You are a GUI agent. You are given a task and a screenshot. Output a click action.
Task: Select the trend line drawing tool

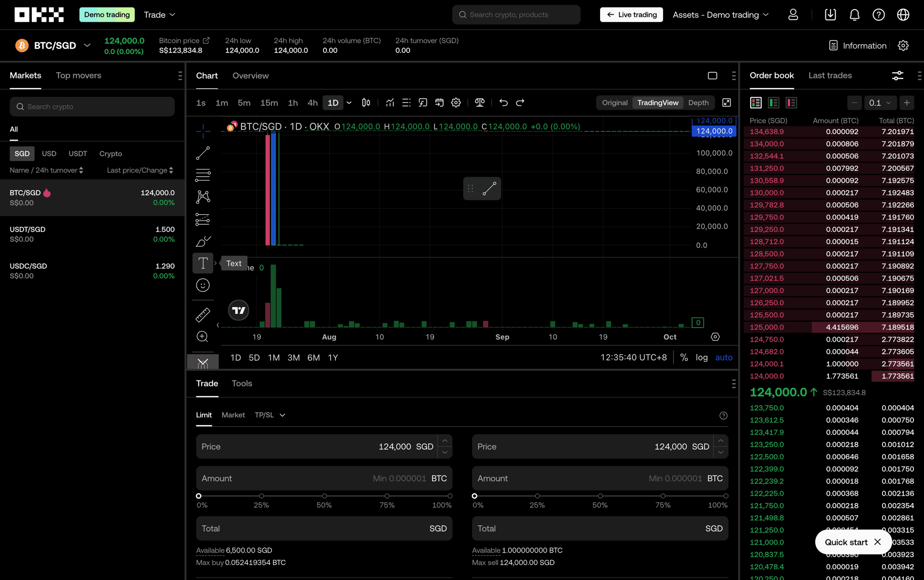click(203, 153)
